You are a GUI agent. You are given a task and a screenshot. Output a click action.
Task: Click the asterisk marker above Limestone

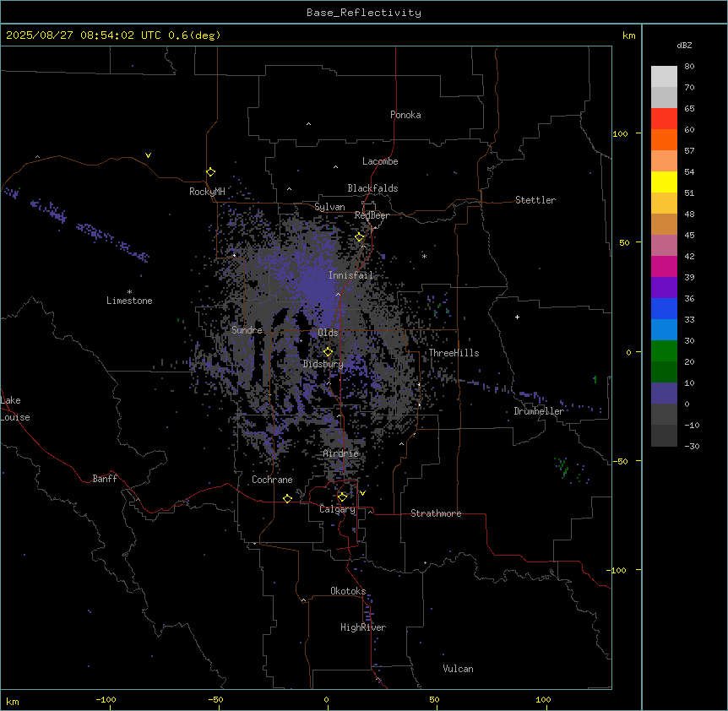[129, 291]
